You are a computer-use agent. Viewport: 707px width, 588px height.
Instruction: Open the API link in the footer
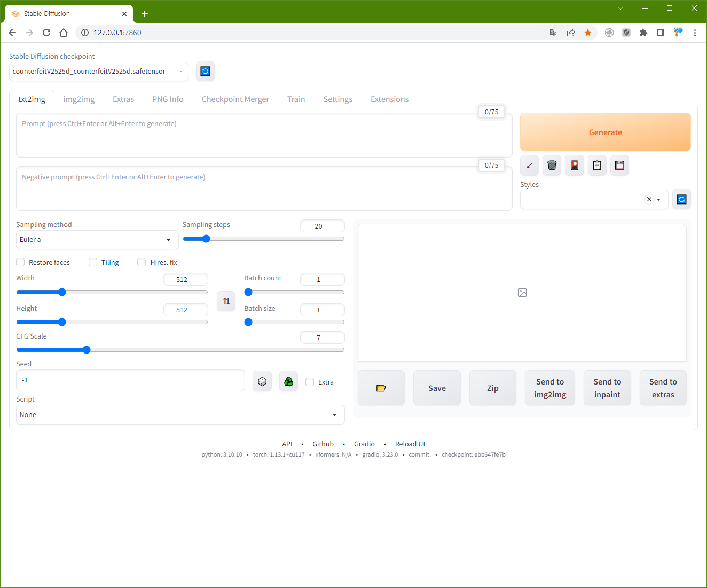[287, 444]
